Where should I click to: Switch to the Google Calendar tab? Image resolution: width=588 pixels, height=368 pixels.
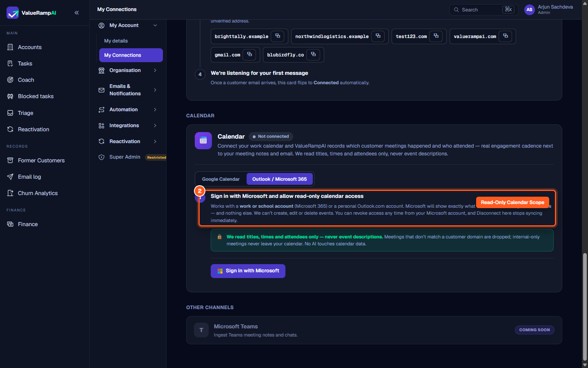click(221, 179)
